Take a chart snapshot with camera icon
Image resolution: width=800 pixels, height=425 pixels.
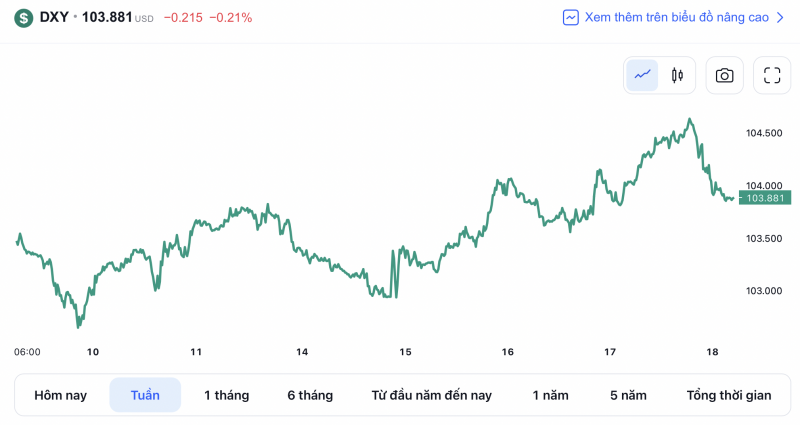pos(724,75)
